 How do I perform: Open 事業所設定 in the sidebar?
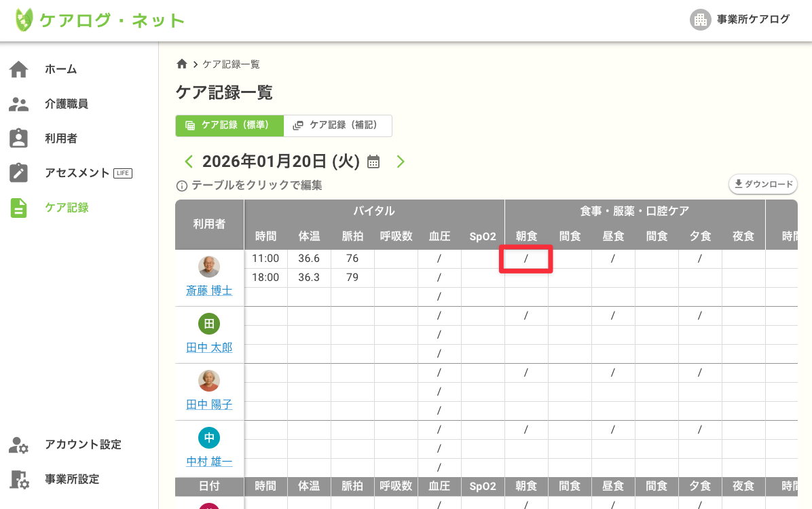71,479
